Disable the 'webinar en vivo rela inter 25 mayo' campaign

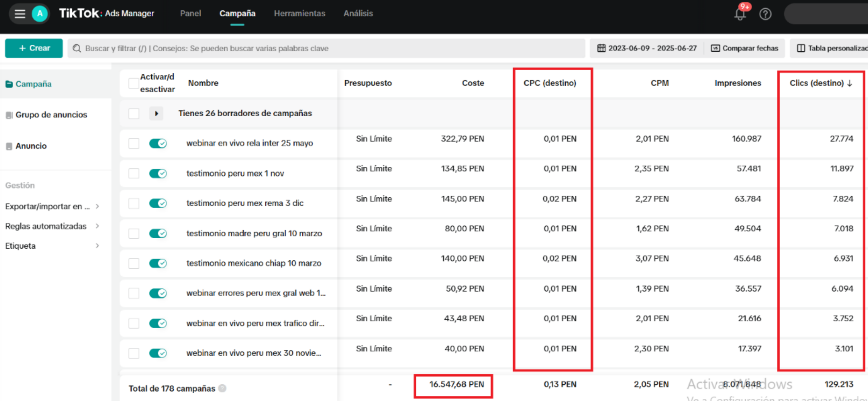coord(158,143)
